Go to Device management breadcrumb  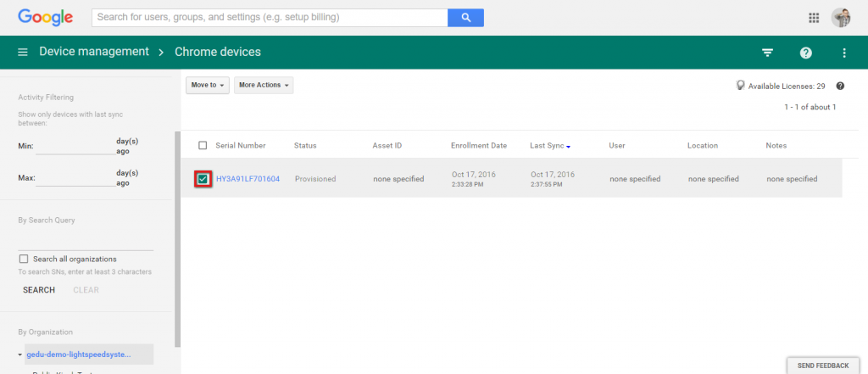tap(94, 52)
